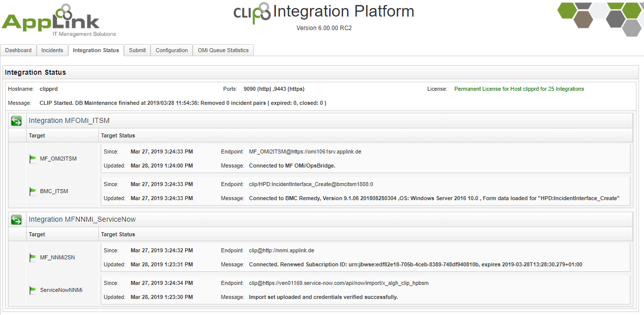Click the Integration Status panel title
Image resolution: width=644 pixels, height=315 pixels.
coord(36,72)
